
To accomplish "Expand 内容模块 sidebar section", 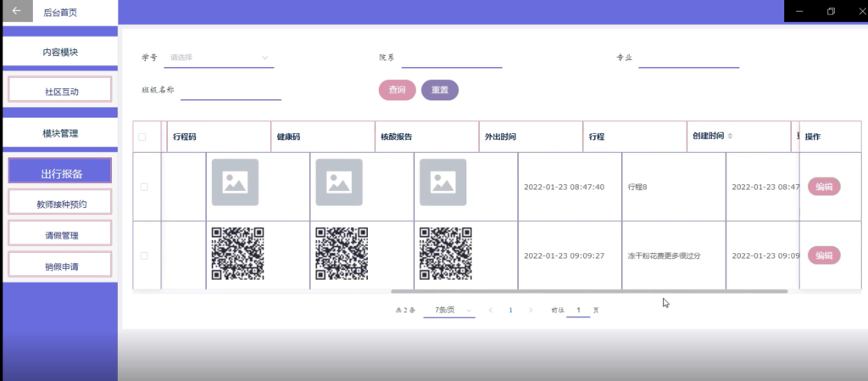I will [x=60, y=53].
